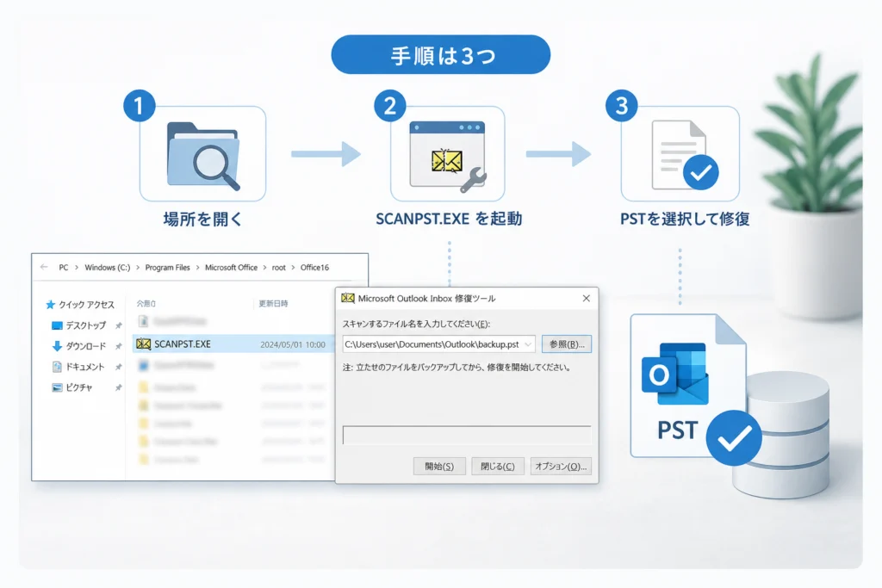Click the file path input with backup.pst

pos(438,344)
